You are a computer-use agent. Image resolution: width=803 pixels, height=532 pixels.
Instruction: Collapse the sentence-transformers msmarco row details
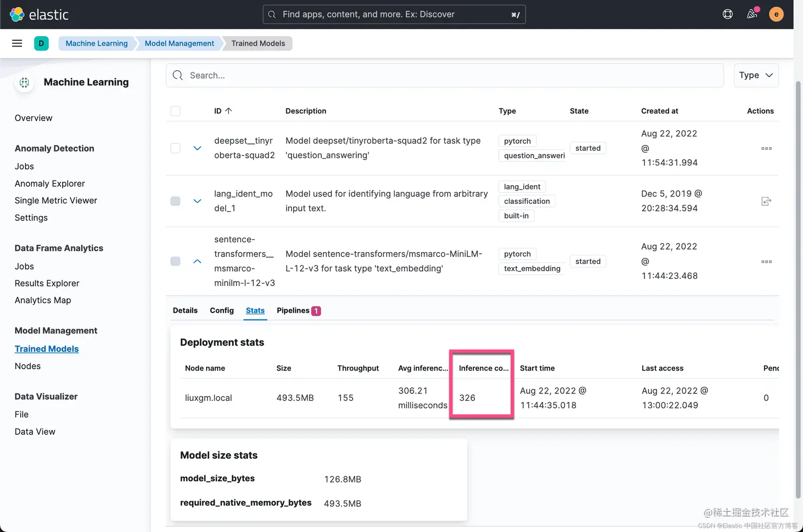point(197,261)
